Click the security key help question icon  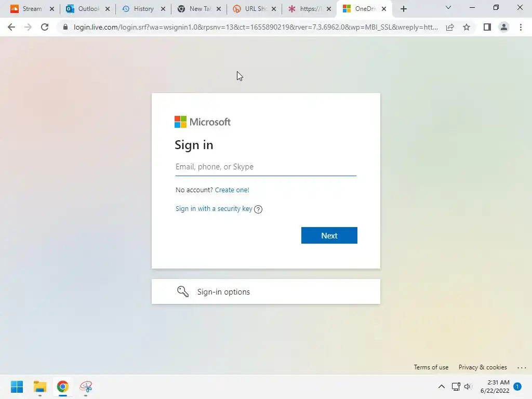tap(258, 209)
